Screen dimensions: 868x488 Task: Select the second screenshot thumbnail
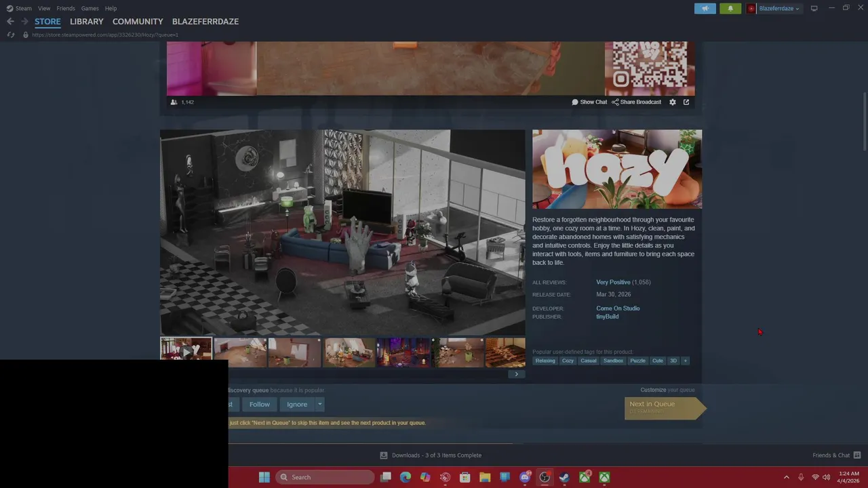click(240, 352)
